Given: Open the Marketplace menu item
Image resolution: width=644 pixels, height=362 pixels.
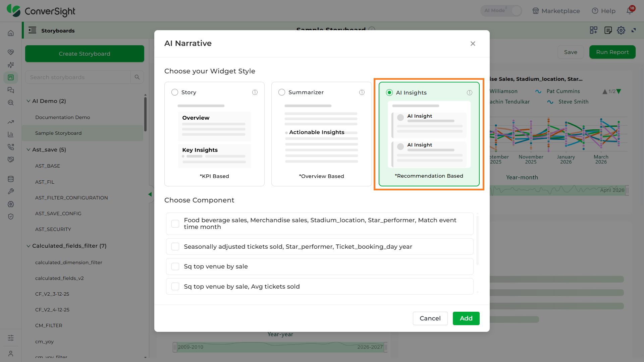Looking at the screenshot, I should tap(556, 11).
